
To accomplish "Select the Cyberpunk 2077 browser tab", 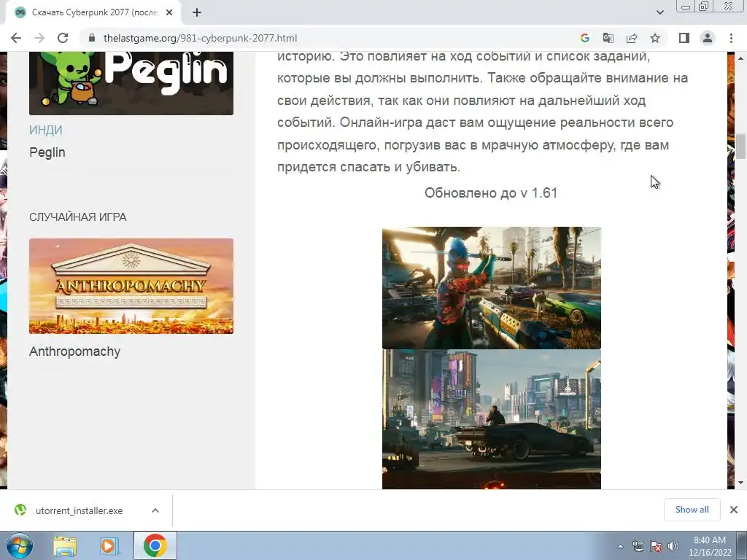I will pyautogui.click(x=93, y=12).
